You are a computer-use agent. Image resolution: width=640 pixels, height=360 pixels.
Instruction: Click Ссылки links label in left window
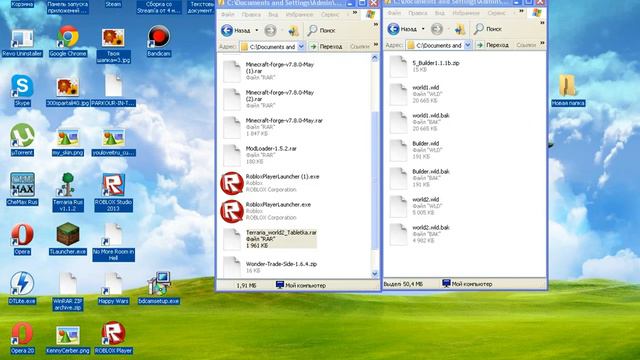coord(360,47)
